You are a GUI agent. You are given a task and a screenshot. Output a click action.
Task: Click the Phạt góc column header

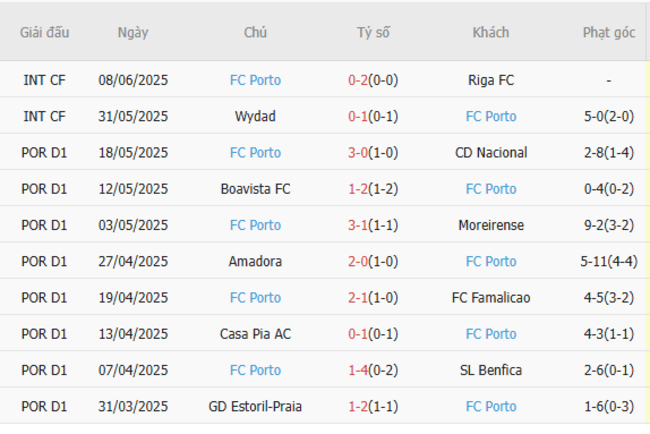pyautogui.click(x=609, y=32)
